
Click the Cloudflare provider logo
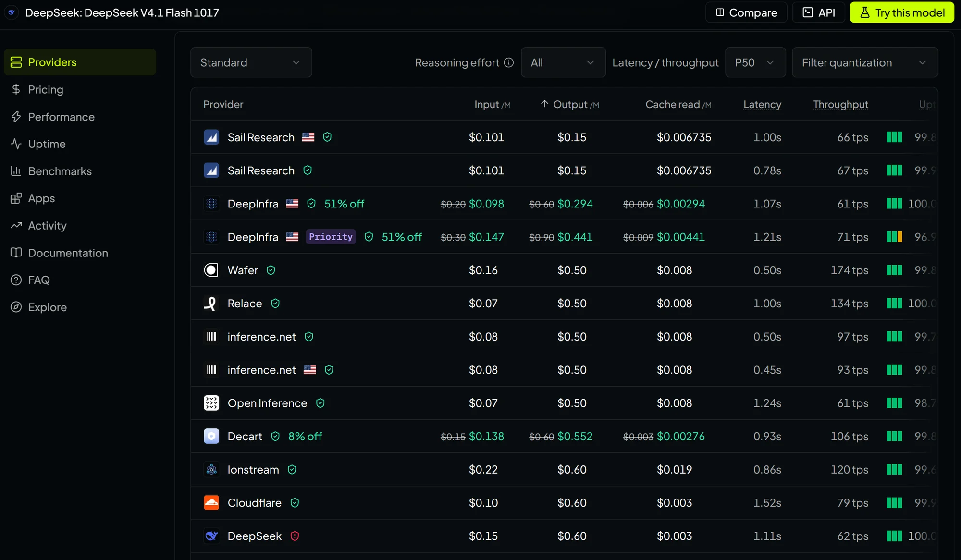tap(211, 503)
